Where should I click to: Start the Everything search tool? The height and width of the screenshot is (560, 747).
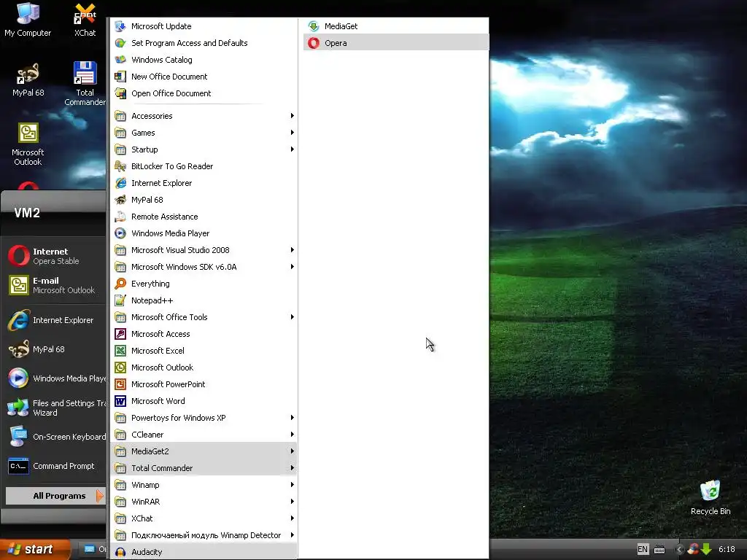pyautogui.click(x=204, y=284)
